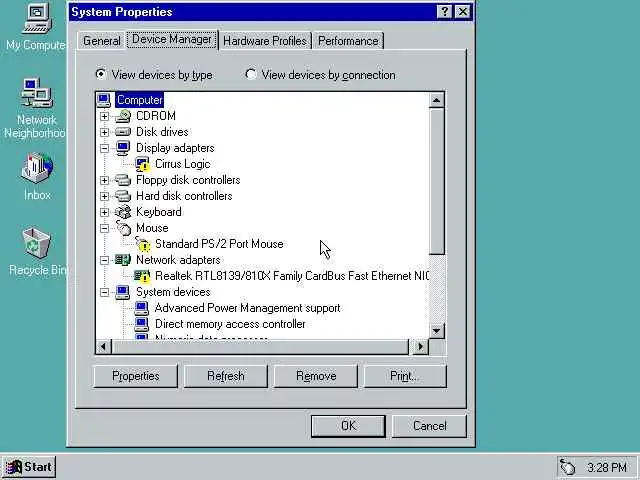Click the Display adapters monitor icon

click(x=123, y=148)
